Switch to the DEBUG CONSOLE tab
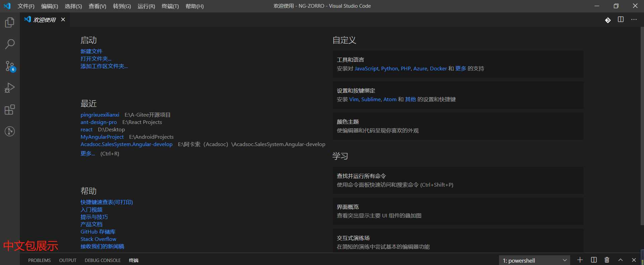This screenshot has height=265, width=644. [x=103, y=260]
